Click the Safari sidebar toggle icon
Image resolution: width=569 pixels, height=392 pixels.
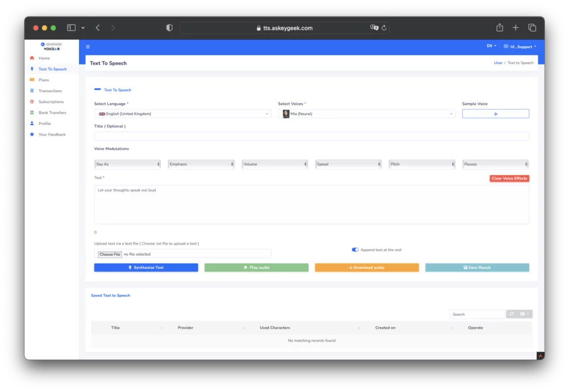[x=71, y=28]
